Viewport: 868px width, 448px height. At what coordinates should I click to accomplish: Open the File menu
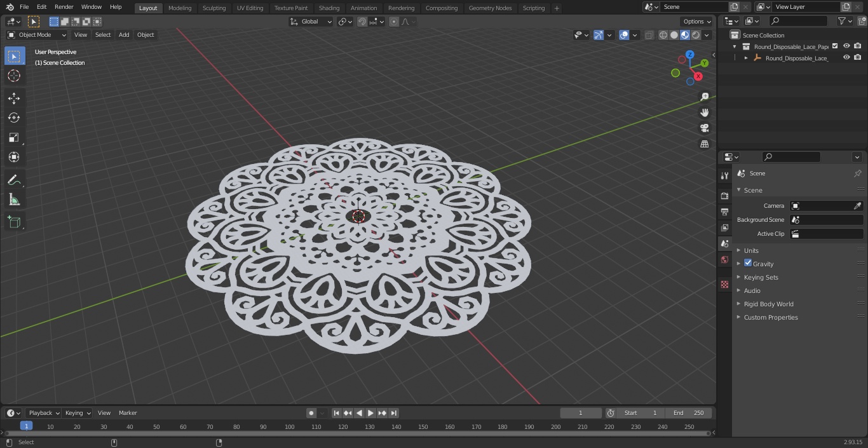click(24, 7)
